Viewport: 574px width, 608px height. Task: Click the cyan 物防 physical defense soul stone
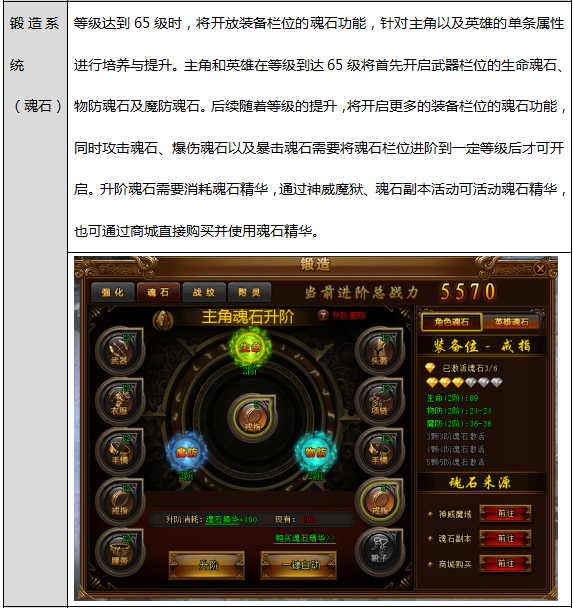315,452
